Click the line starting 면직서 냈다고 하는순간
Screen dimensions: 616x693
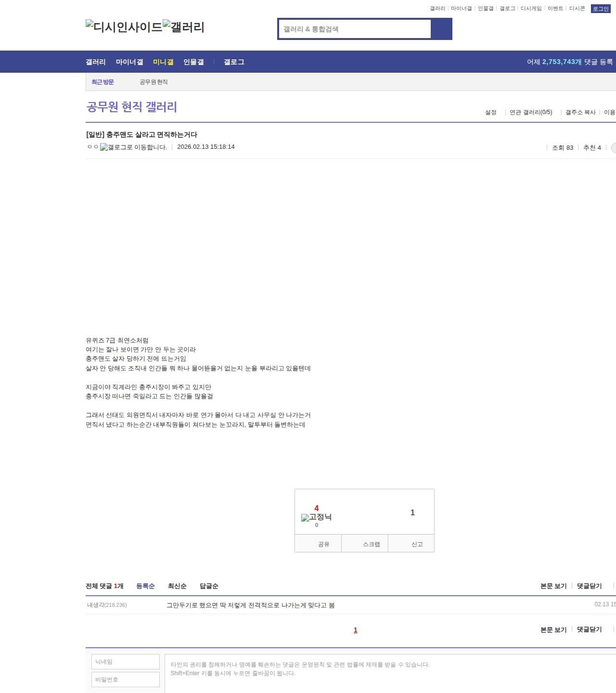195,425
